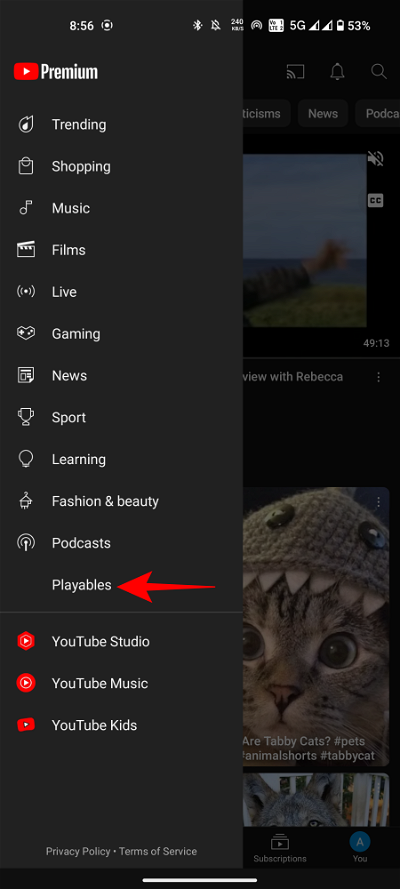Choose the Podcasts drawer entry
Image resolution: width=400 pixels, height=889 pixels.
pyautogui.click(x=81, y=543)
